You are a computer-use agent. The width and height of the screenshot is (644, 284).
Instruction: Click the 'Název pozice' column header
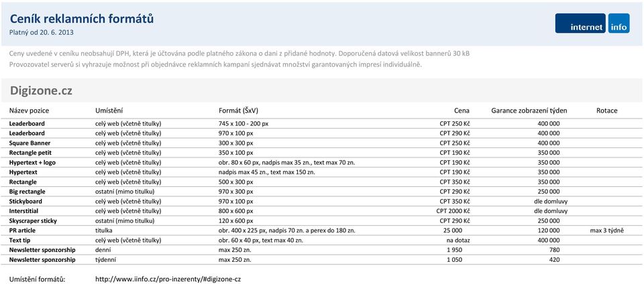pyautogui.click(x=29, y=111)
